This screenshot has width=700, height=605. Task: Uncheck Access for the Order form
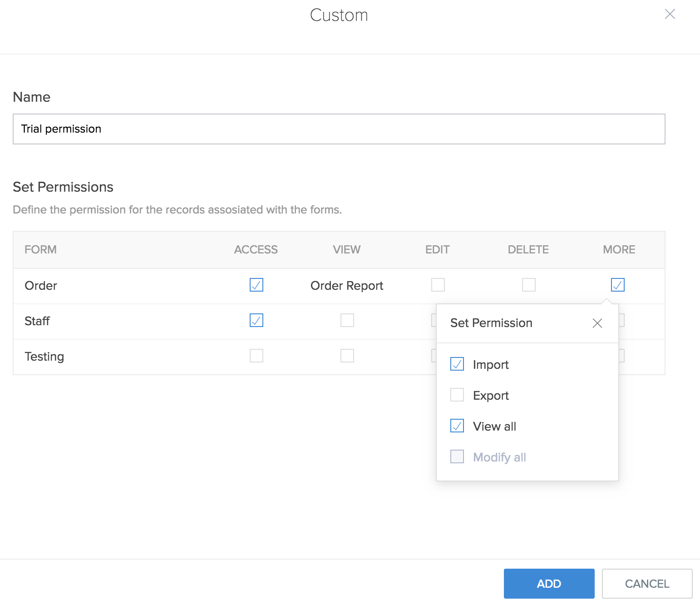coord(256,285)
